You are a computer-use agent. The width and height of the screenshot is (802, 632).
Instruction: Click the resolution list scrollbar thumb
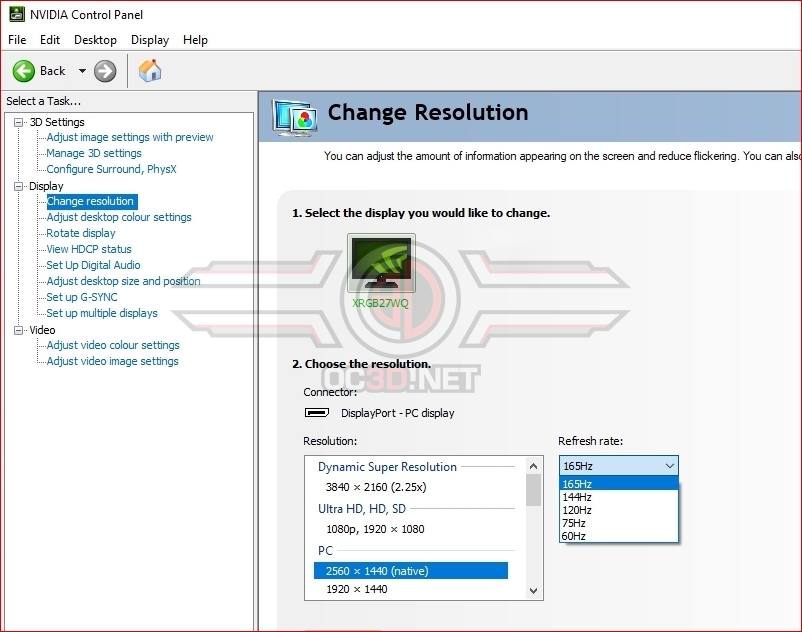533,490
